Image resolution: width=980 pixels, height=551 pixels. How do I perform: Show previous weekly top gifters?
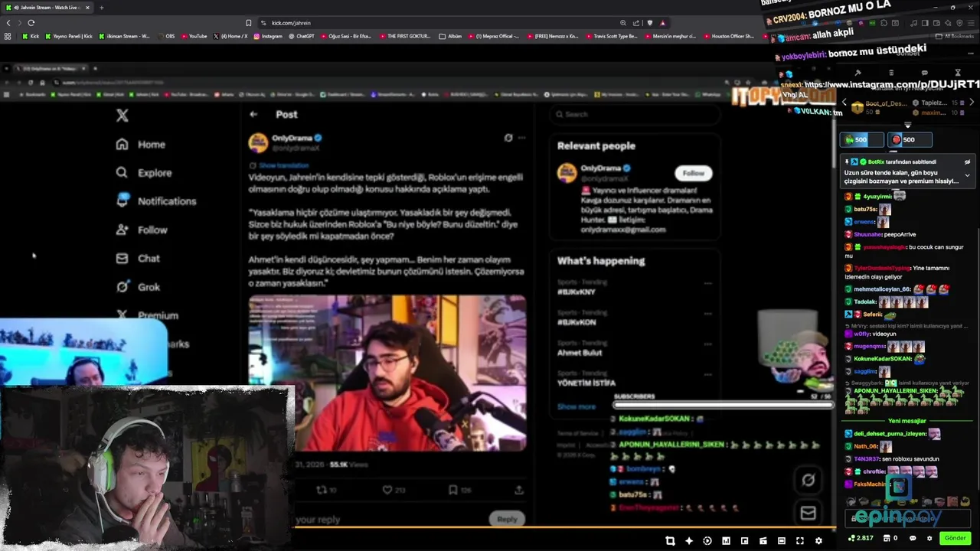pos(844,103)
